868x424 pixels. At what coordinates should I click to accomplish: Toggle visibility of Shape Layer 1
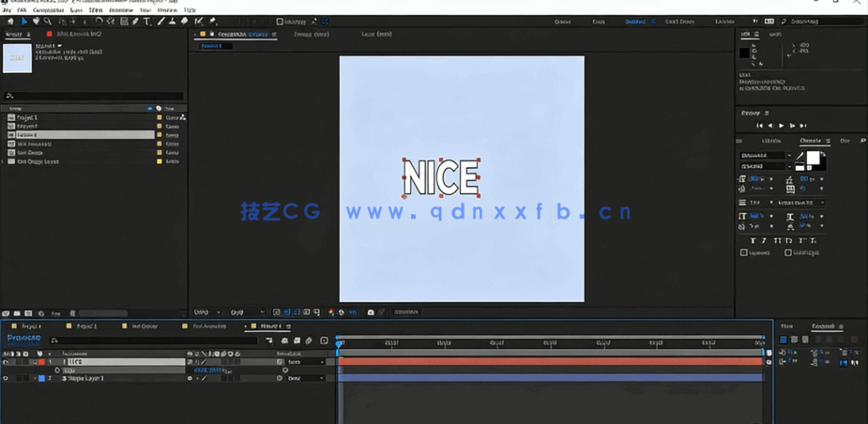coord(6,379)
